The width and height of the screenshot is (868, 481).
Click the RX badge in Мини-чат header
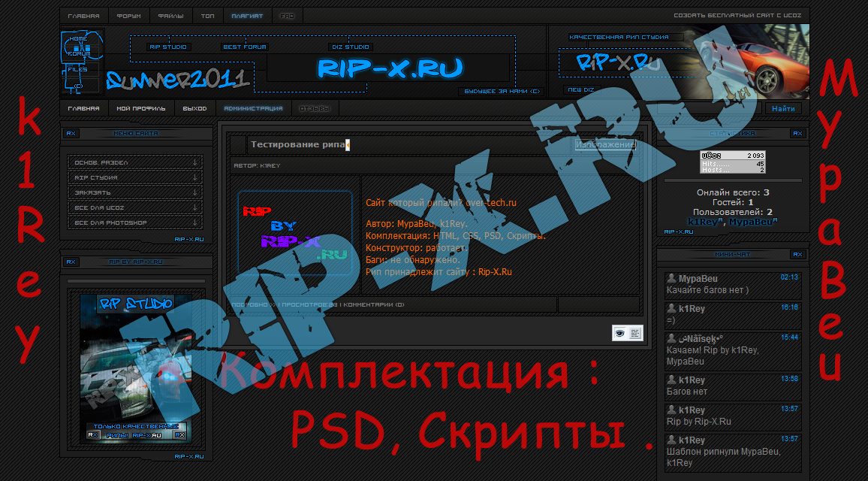coord(797,254)
